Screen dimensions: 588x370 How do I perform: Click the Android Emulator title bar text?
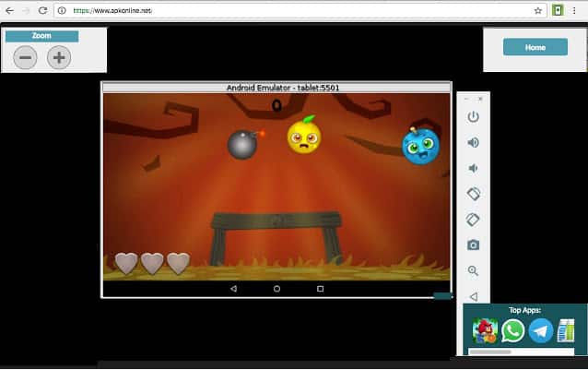[283, 88]
